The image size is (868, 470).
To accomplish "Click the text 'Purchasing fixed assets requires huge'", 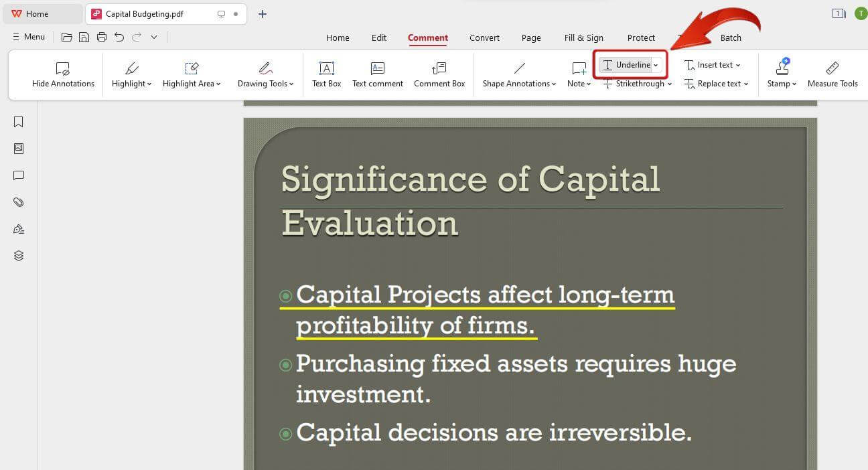I will coord(516,364).
